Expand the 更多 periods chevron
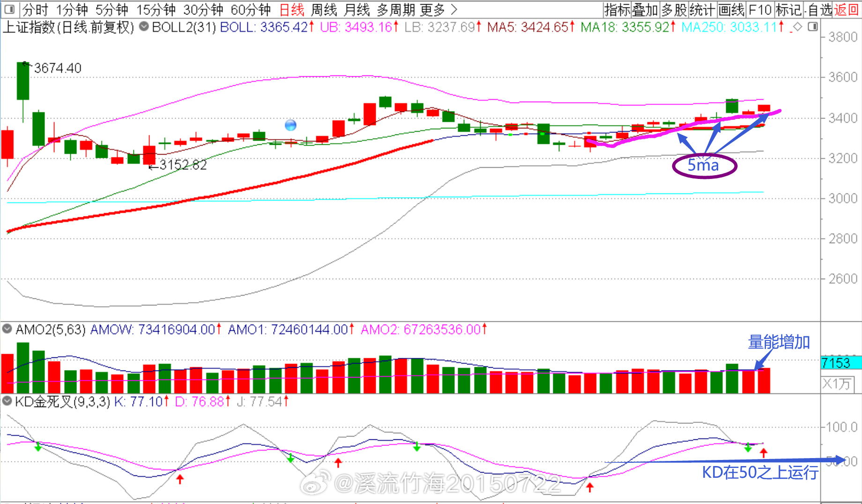This screenshot has width=862, height=504. pos(453,9)
